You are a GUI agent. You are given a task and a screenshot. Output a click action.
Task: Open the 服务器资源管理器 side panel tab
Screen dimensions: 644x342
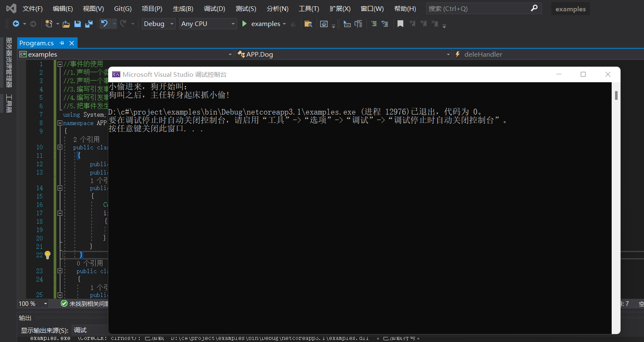(8, 62)
